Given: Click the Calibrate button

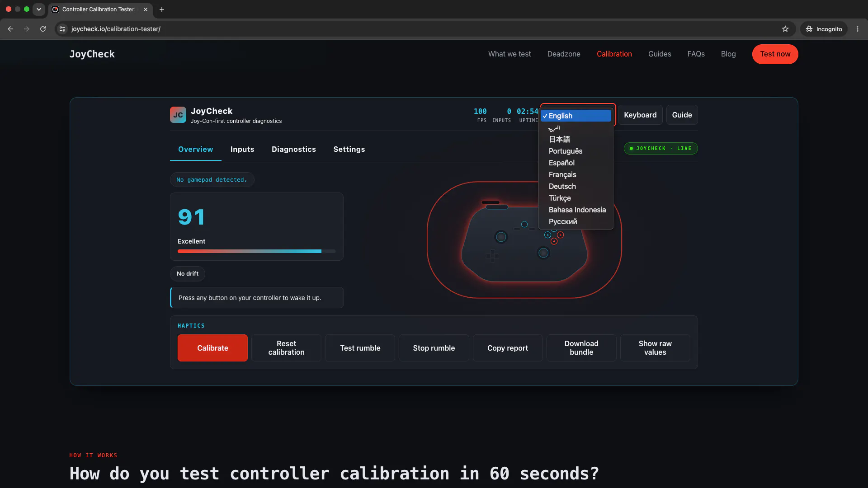Looking at the screenshot, I should click(x=212, y=348).
